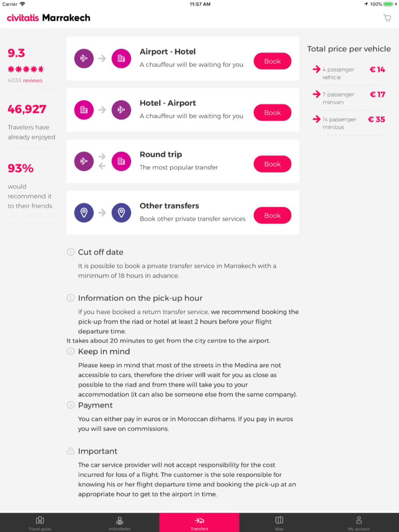Open the My account tab
The width and height of the screenshot is (399, 532).
(x=359, y=523)
